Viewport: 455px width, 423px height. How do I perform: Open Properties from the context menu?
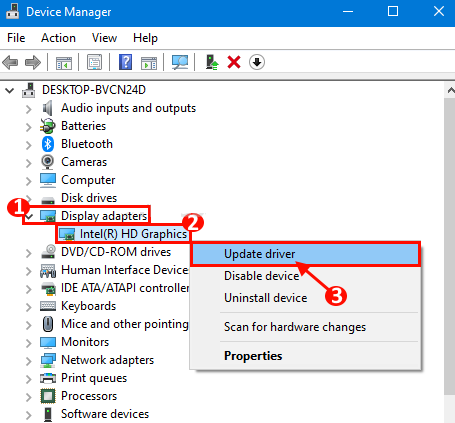305,356
